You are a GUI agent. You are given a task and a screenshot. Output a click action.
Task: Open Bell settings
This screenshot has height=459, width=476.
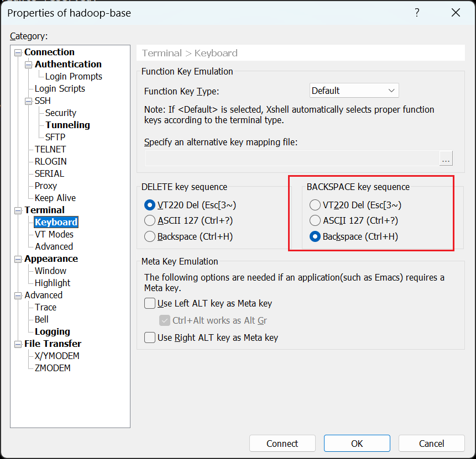click(41, 319)
